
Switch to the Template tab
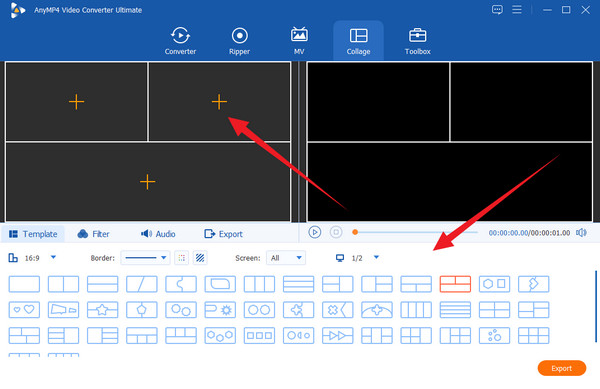click(x=33, y=234)
